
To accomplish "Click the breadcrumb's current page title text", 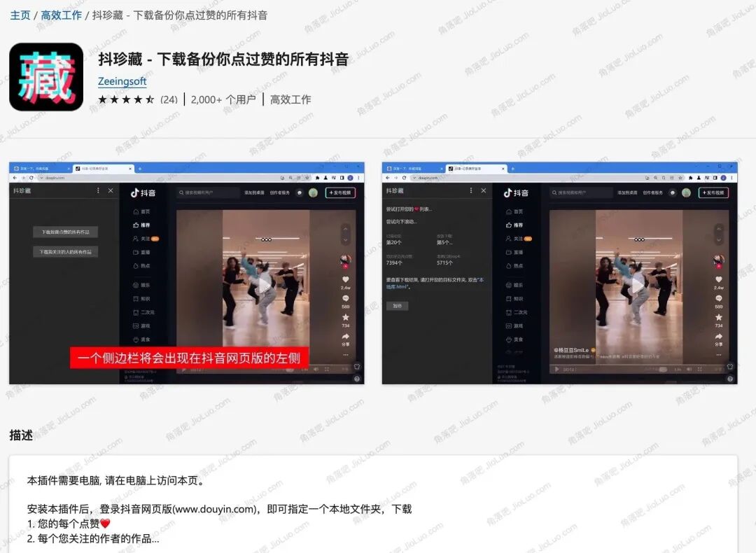I will (180, 15).
